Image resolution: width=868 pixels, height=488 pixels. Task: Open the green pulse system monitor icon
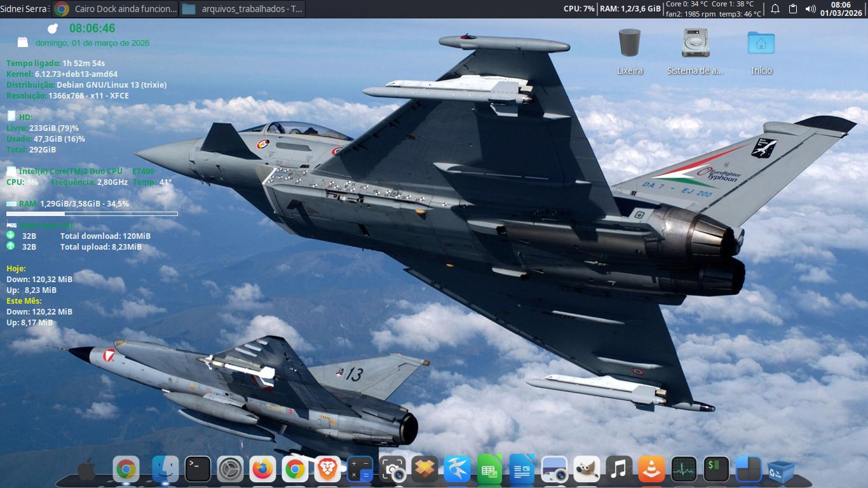pos(684,470)
